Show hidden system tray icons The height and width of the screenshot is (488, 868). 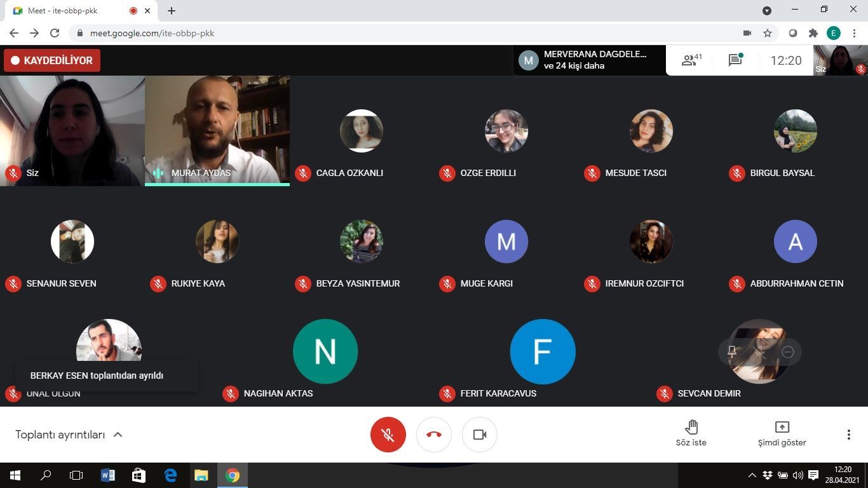tap(752, 475)
